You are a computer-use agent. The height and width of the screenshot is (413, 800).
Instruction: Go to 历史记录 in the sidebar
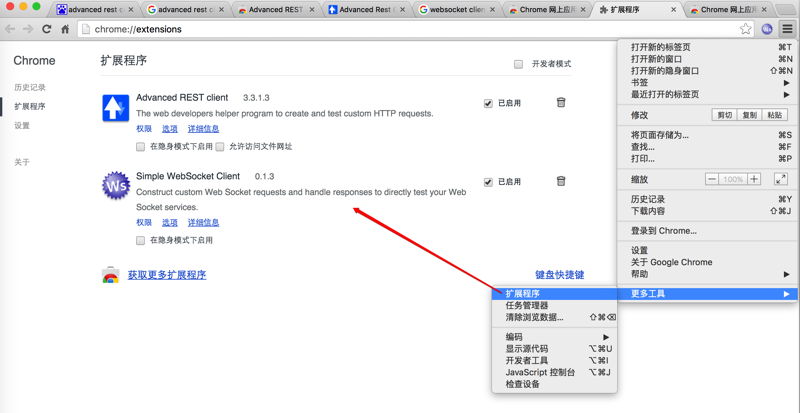pos(30,87)
